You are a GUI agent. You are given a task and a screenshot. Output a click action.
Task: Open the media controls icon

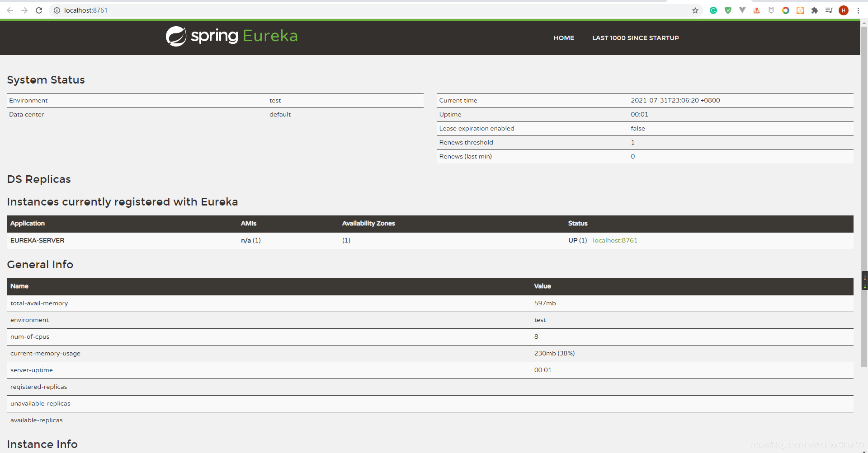click(x=829, y=10)
